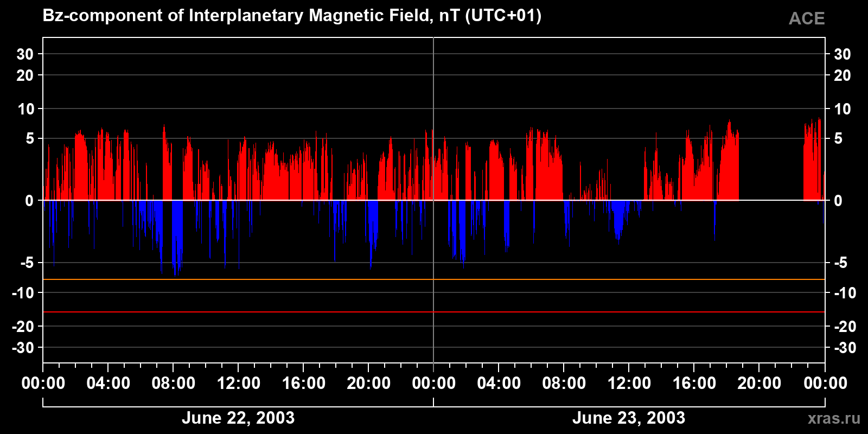Click the "12:00" time label for June 22
Image resolution: width=868 pixels, height=434 pixels.
click(239, 384)
